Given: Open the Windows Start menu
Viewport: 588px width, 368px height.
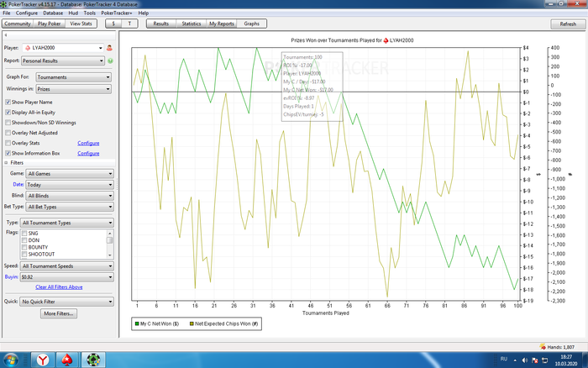Looking at the screenshot, I should click(x=10, y=360).
